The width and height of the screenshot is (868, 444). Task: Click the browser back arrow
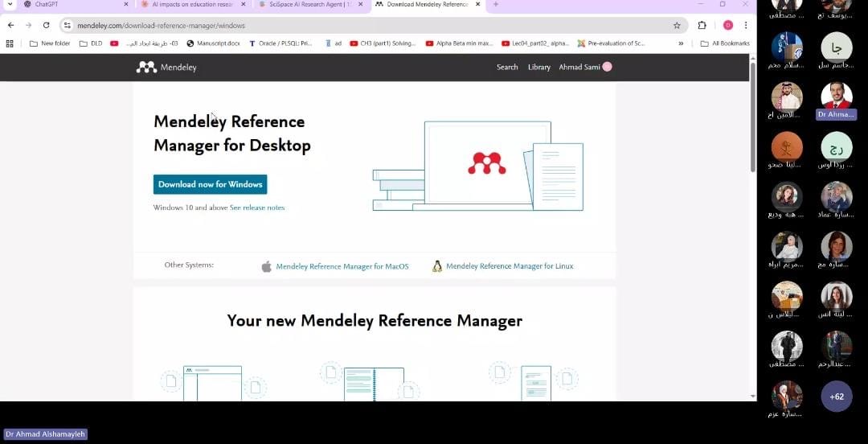(x=10, y=25)
